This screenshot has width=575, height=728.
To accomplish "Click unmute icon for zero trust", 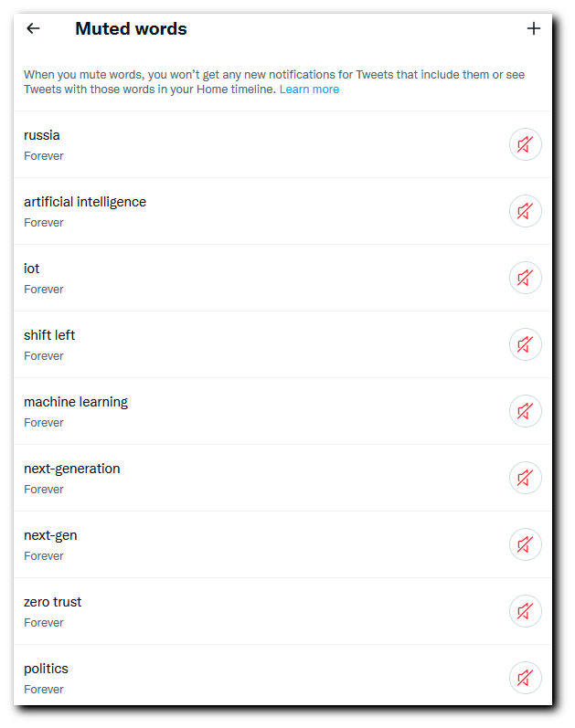I will 525,611.
